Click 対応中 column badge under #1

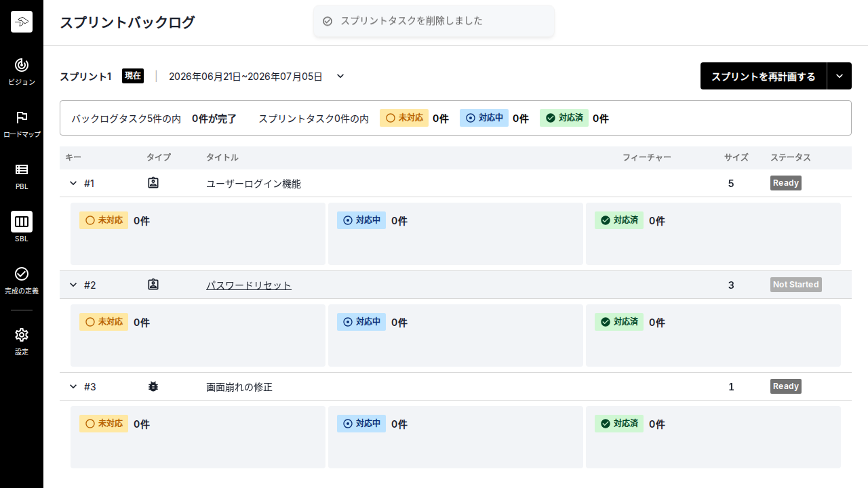(361, 220)
